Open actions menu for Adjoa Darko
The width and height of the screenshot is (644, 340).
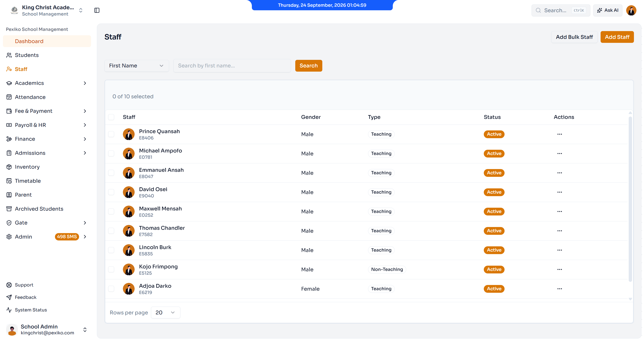[x=559, y=289]
